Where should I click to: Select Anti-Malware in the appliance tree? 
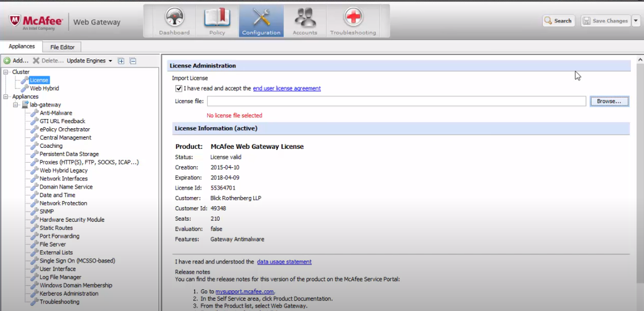[56, 113]
